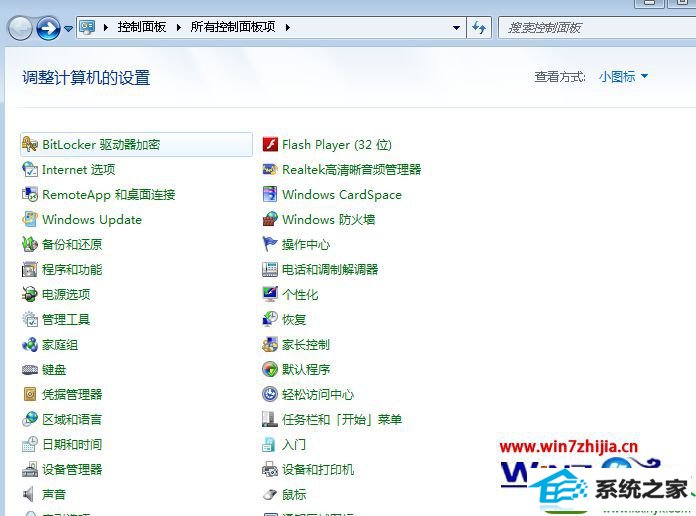Focus the 搜索控制面板 search box
The image size is (696, 516).
tap(597, 28)
